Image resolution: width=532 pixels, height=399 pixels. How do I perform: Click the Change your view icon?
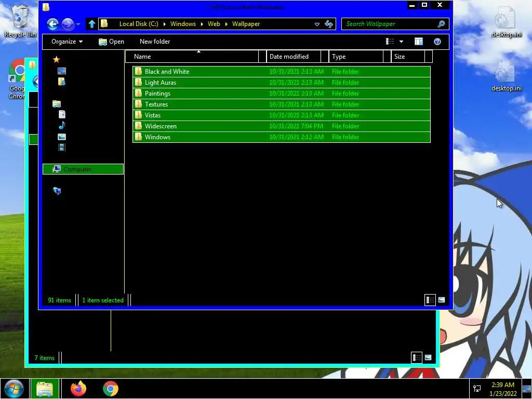click(x=390, y=42)
